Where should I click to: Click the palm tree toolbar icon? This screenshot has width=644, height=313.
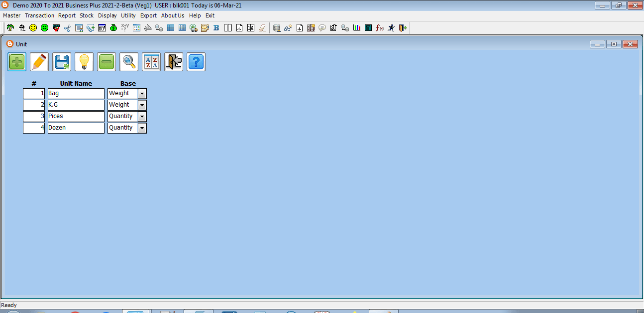point(10,28)
